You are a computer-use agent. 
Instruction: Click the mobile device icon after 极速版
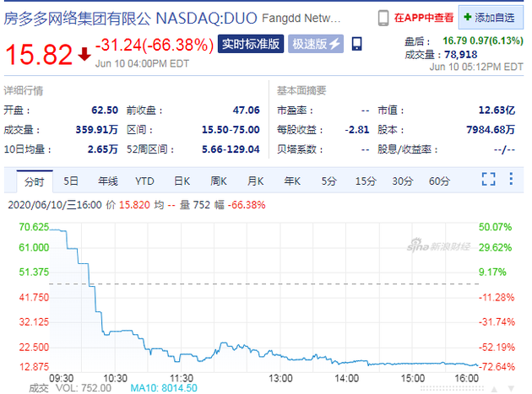356,44
